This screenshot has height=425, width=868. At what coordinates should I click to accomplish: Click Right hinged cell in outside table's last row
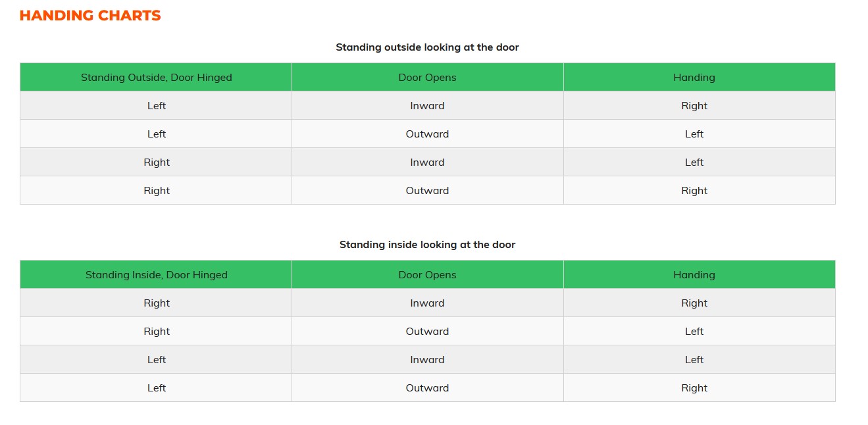pyautogui.click(x=156, y=190)
